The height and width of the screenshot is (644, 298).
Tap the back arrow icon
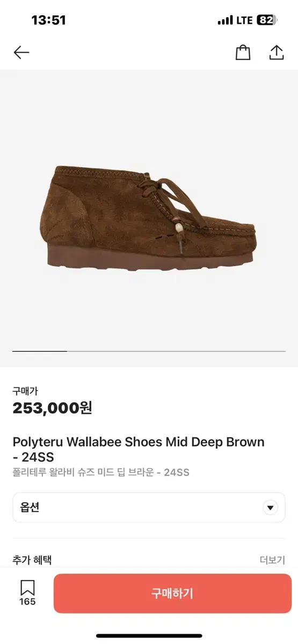[x=21, y=52]
